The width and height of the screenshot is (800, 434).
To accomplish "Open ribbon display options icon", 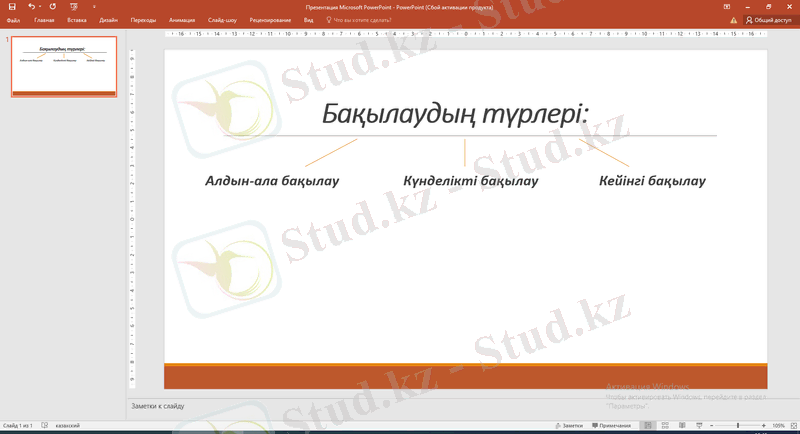I will 727,7.
